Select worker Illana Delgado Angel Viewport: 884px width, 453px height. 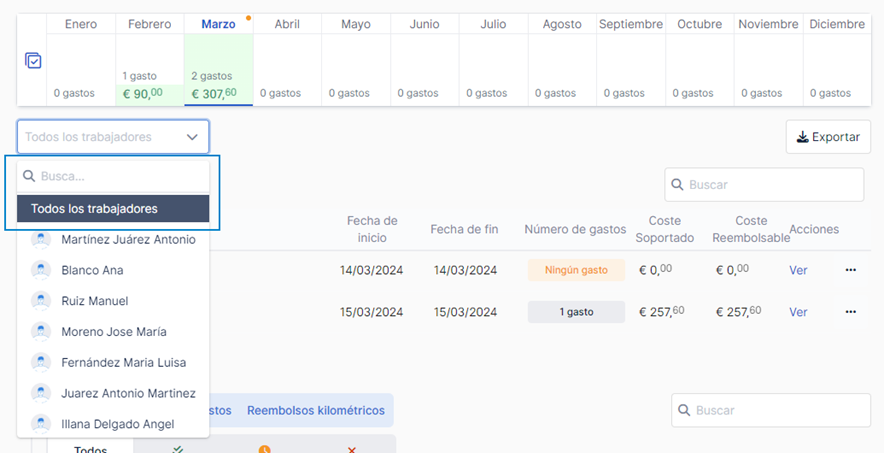[x=113, y=424]
